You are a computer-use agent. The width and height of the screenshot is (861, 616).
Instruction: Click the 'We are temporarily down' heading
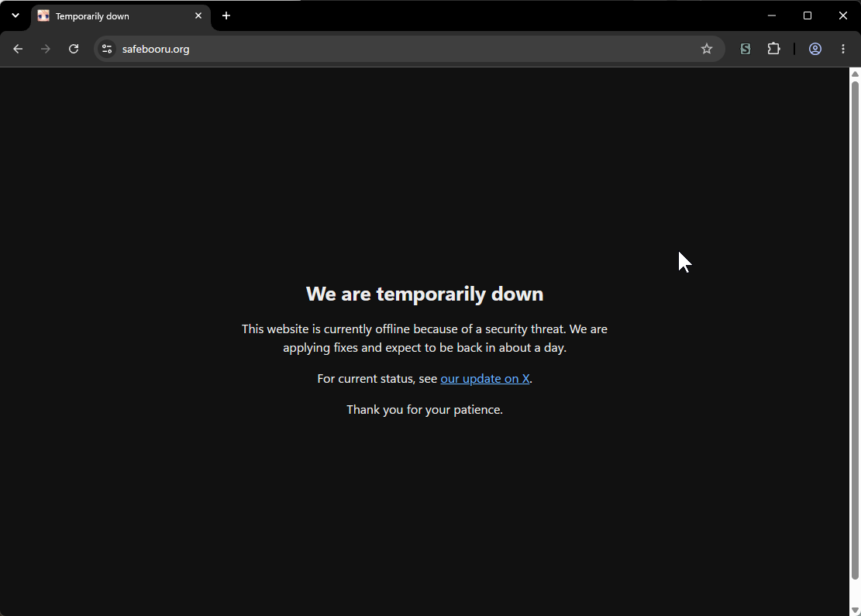click(x=425, y=294)
